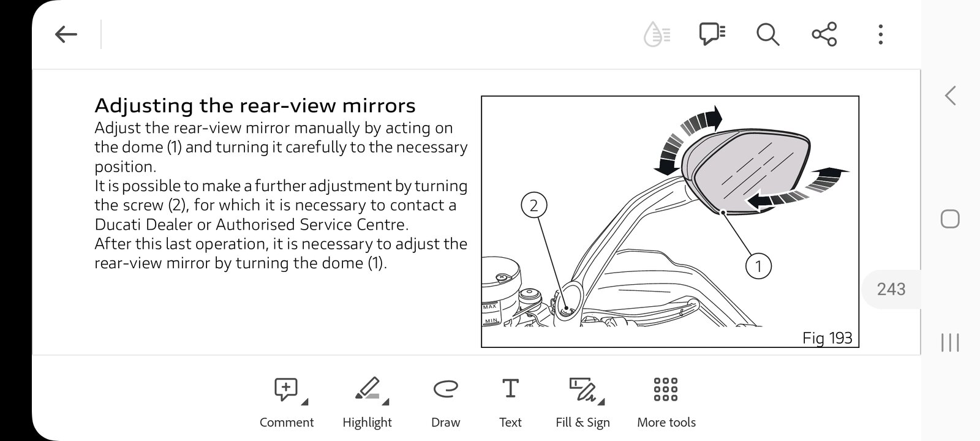Tap the Fig 193 mirror illustration

coord(670,222)
